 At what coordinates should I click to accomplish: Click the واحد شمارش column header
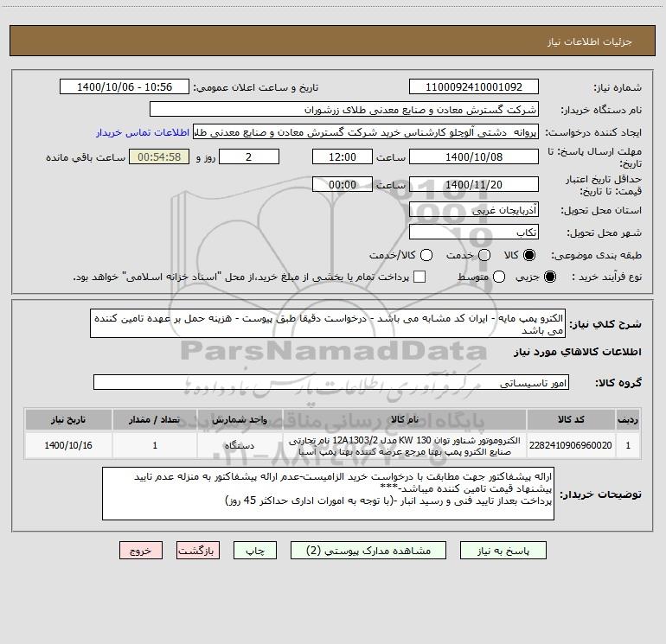point(240,419)
